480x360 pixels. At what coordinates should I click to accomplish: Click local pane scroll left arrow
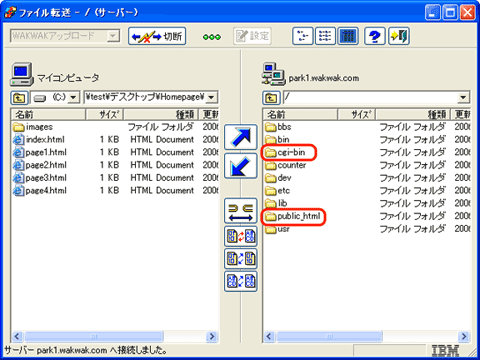click(17, 336)
